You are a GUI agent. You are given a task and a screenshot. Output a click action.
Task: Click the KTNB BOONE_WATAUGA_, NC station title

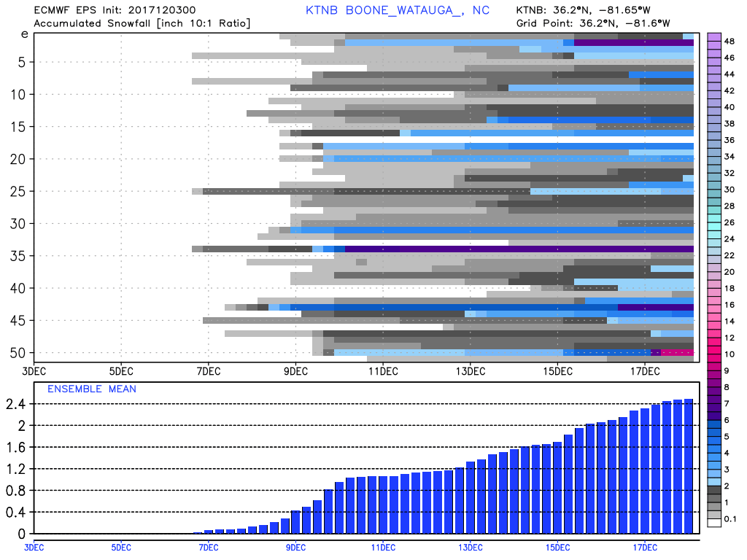tap(397, 10)
